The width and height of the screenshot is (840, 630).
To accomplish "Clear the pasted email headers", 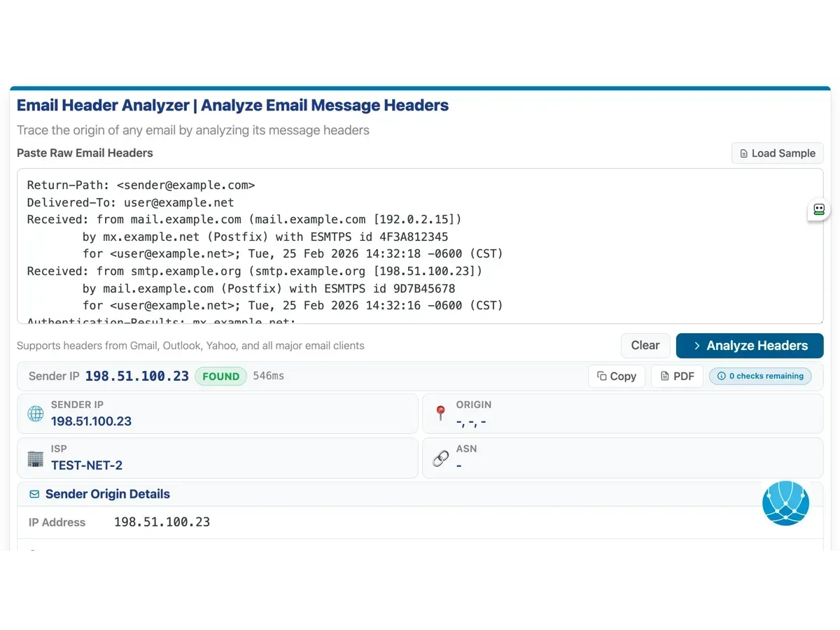I will click(x=645, y=346).
